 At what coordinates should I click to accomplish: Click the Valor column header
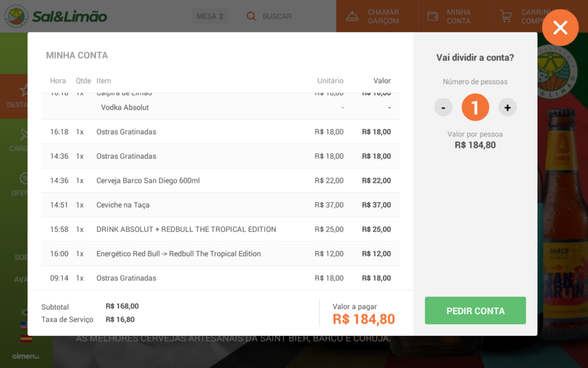coord(382,80)
